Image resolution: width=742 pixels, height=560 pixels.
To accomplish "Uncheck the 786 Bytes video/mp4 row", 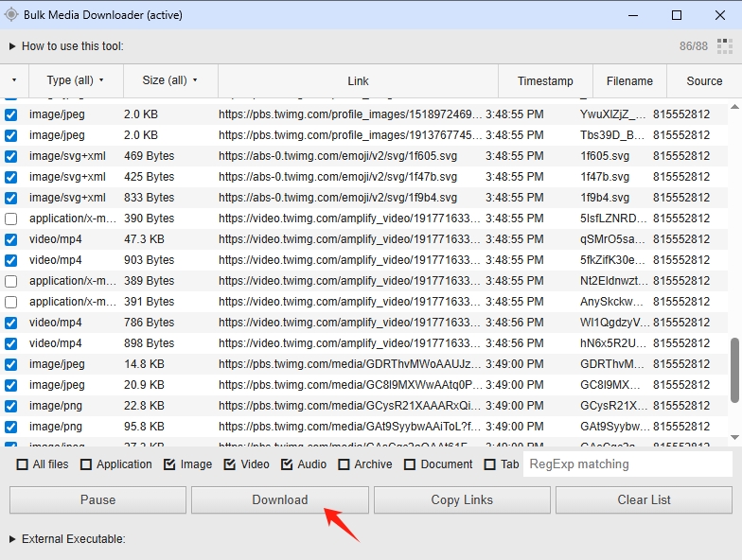I will pyautogui.click(x=11, y=324).
